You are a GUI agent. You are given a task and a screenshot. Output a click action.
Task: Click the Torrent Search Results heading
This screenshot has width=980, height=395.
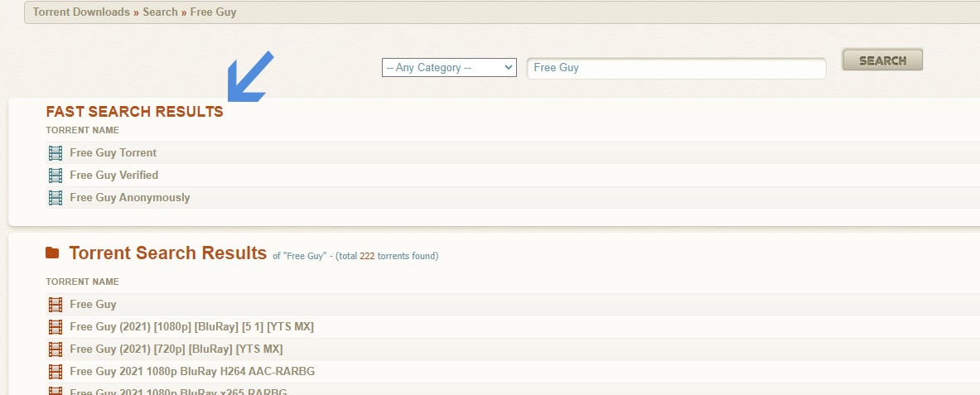(x=168, y=253)
